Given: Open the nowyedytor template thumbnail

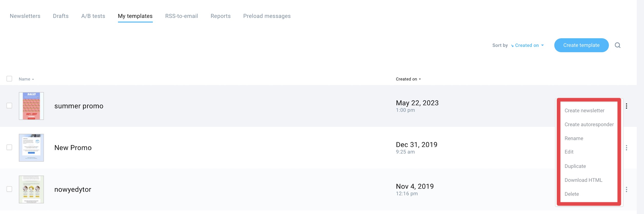Looking at the screenshot, I should click(x=31, y=189).
